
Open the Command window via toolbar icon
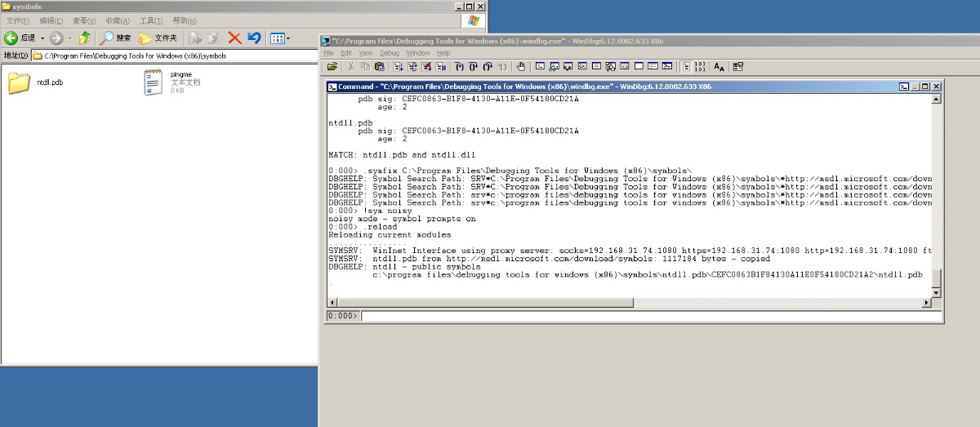click(541, 66)
